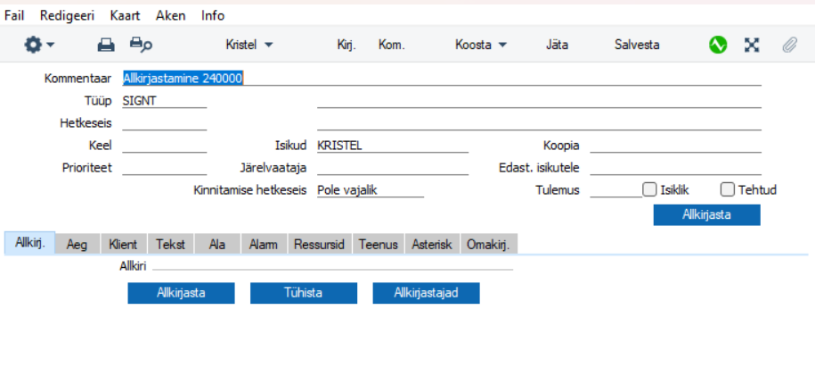
Task: Switch to the Allkirj. tab
Action: point(29,243)
